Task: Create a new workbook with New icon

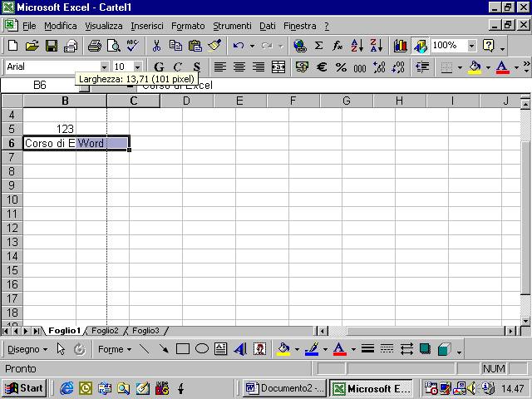Action: pos(13,46)
